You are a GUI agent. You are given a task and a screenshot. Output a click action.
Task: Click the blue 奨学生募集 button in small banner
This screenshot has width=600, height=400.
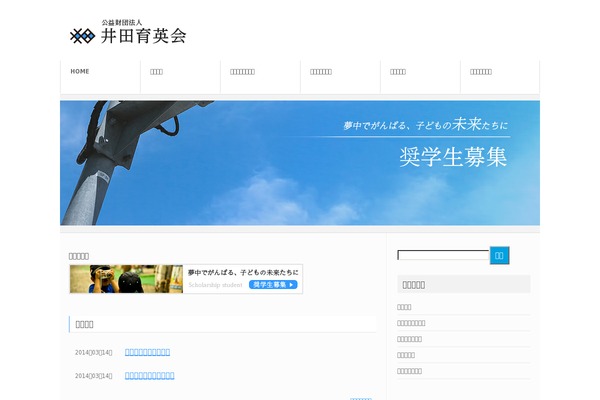tap(273, 284)
